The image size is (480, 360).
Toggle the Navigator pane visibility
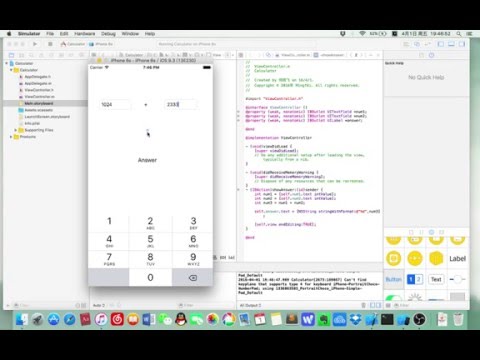441,44
